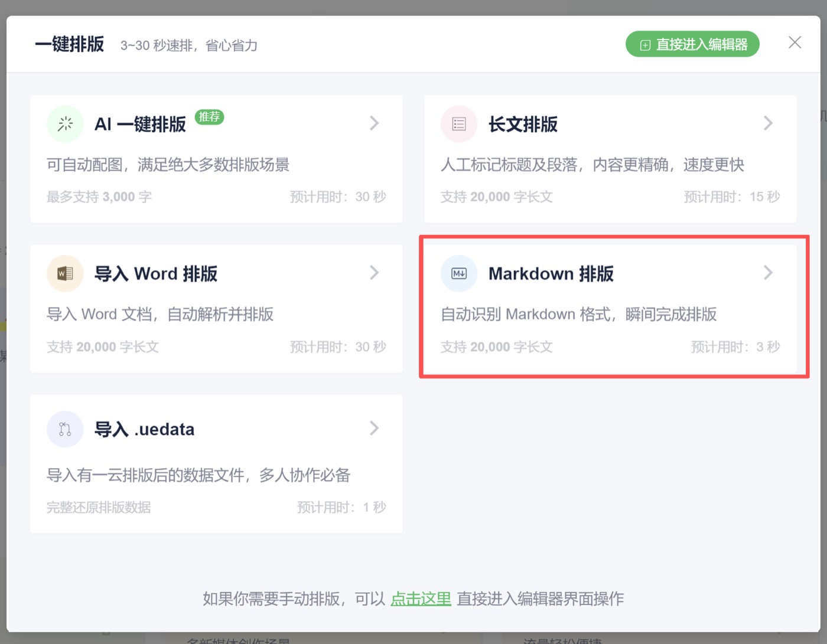Click the 一键排版 dialog heading
This screenshot has width=827, height=644.
[x=70, y=44]
